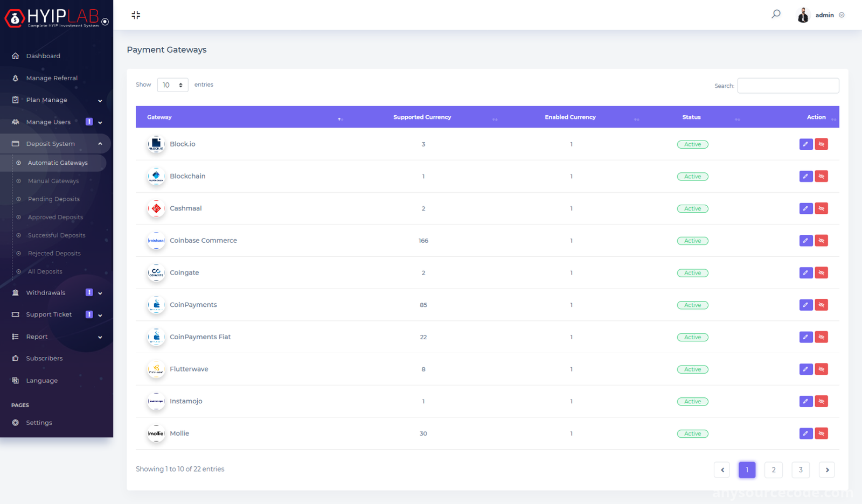
Task: Open Manual Gateways submenu item
Action: tap(53, 181)
